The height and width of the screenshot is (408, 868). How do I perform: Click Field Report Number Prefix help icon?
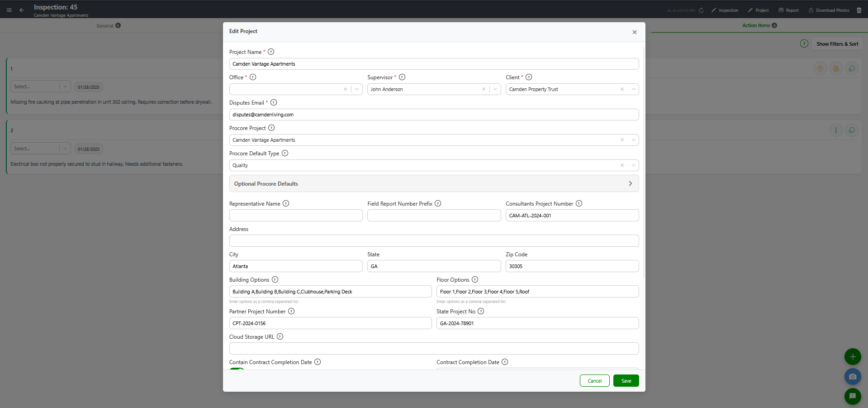click(x=438, y=204)
